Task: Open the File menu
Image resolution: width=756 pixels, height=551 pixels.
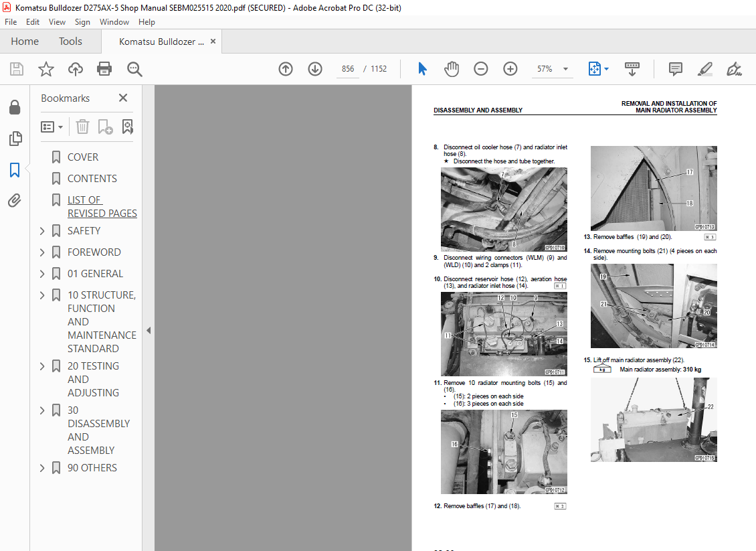Action: pos(11,21)
